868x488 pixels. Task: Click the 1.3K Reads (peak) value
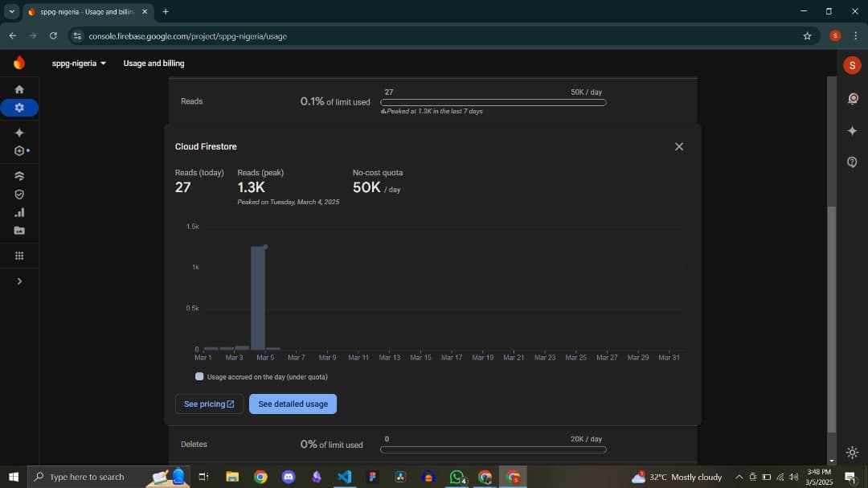(252, 188)
